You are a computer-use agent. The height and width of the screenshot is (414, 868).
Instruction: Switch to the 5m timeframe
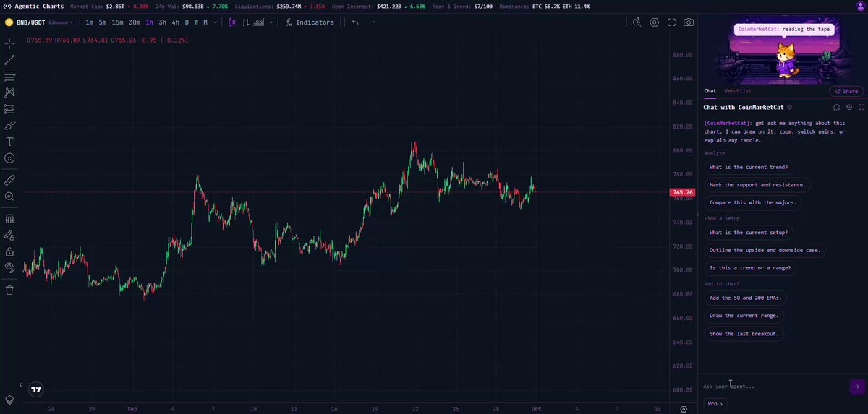coord(103,22)
